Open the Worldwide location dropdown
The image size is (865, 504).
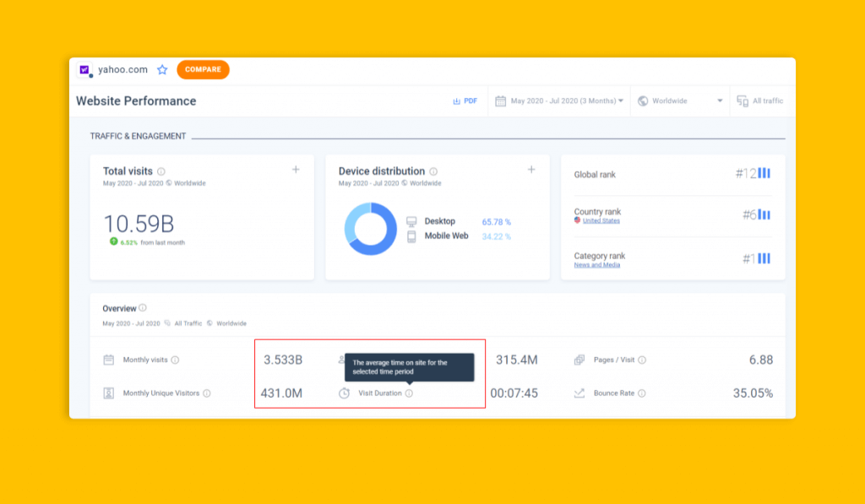click(x=720, y=100)
